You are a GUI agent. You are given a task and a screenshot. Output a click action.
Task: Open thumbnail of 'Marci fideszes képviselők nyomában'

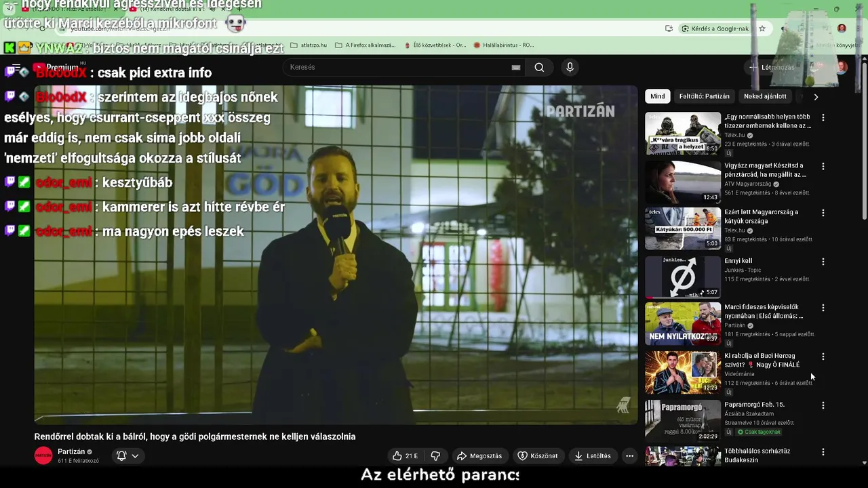(x=683, y=324)
